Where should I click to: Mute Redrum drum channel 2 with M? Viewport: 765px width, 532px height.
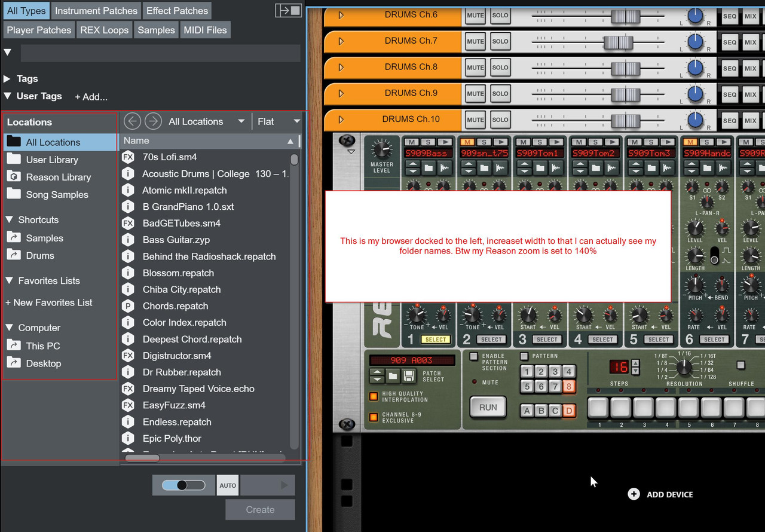pyautogui.click(x=467, y=142)
